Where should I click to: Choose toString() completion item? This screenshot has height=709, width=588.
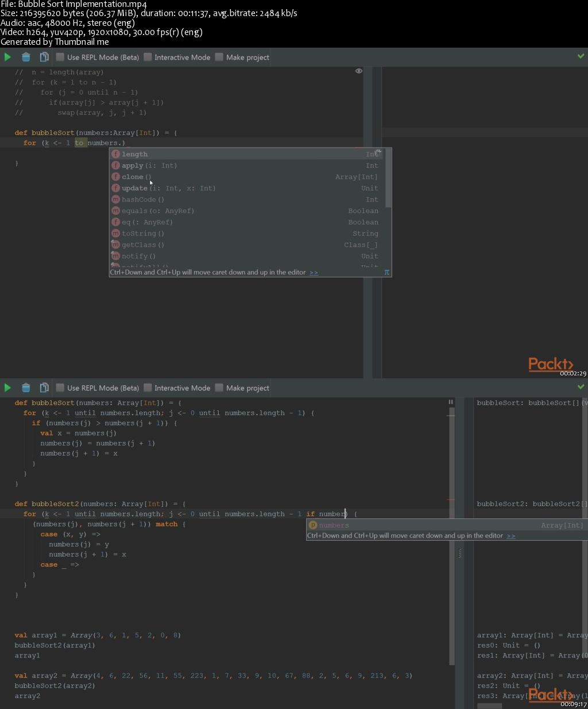tap(247, 234)
